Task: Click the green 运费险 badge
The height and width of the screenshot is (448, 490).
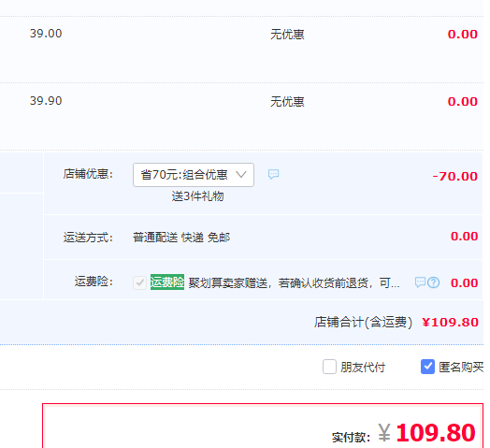Action: 167,282
